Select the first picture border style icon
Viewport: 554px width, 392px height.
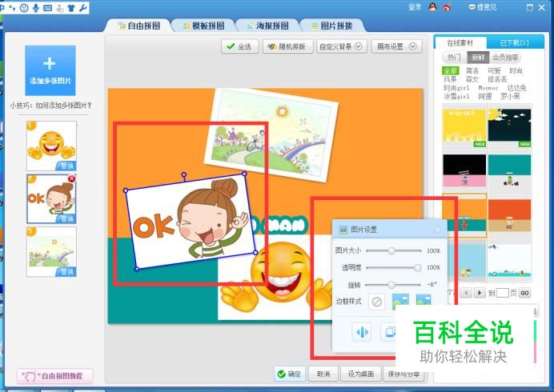[x=400, y=302]
